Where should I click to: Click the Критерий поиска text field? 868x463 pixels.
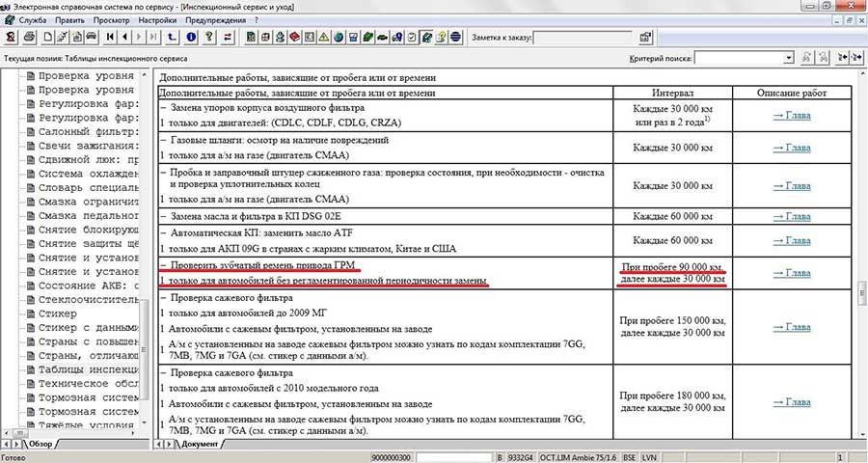pos(739,58)
